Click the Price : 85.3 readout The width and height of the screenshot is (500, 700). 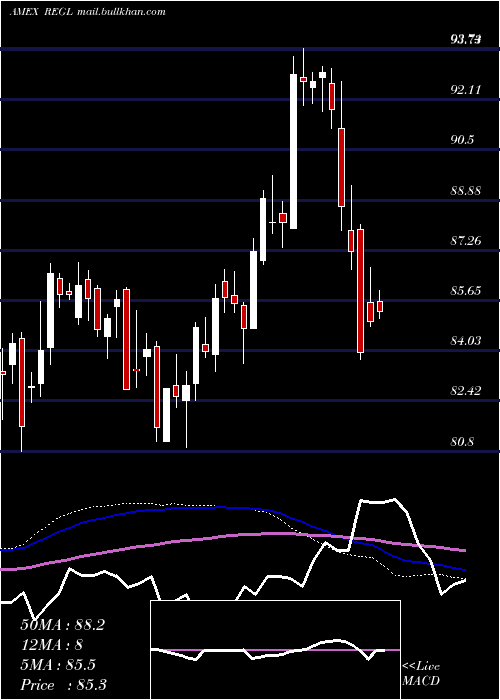point(63,685)
